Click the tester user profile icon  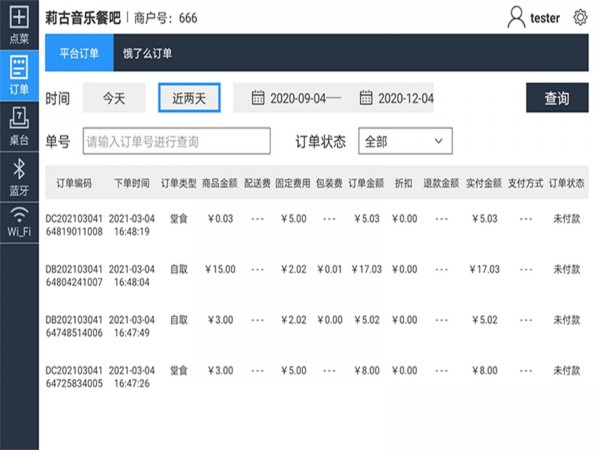coord(516,17)
